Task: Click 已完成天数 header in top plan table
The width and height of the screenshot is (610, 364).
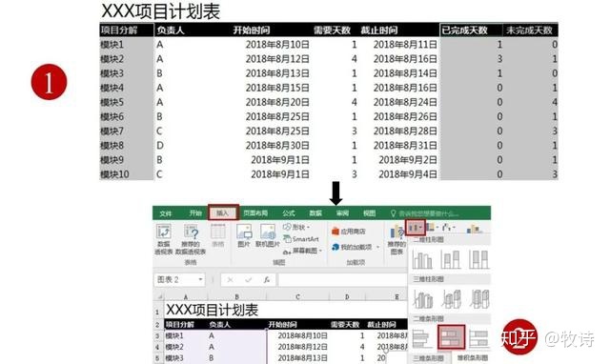Action: (465, 30)
